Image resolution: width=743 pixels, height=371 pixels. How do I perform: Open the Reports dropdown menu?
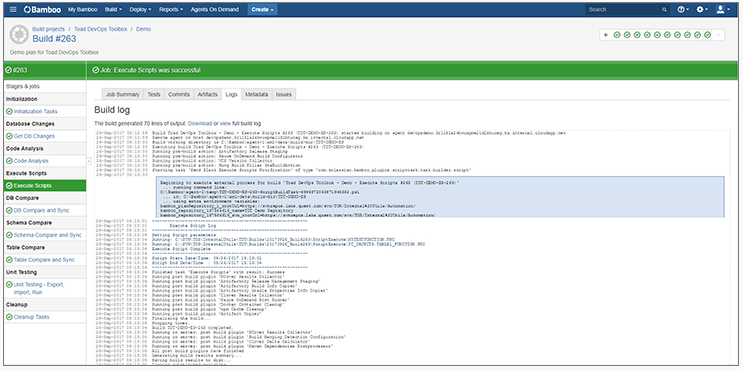point(170,9)
